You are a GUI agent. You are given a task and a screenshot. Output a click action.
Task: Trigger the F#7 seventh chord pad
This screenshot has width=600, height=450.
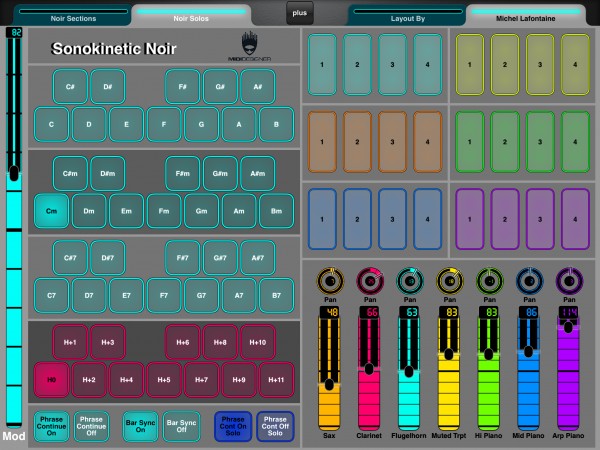pyautogui.click(x=183, y=258)
